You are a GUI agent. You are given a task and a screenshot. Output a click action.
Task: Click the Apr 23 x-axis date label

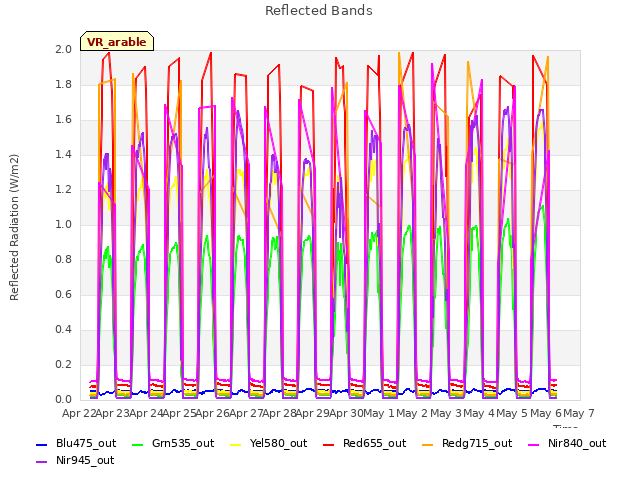click(x=112, y=413)
